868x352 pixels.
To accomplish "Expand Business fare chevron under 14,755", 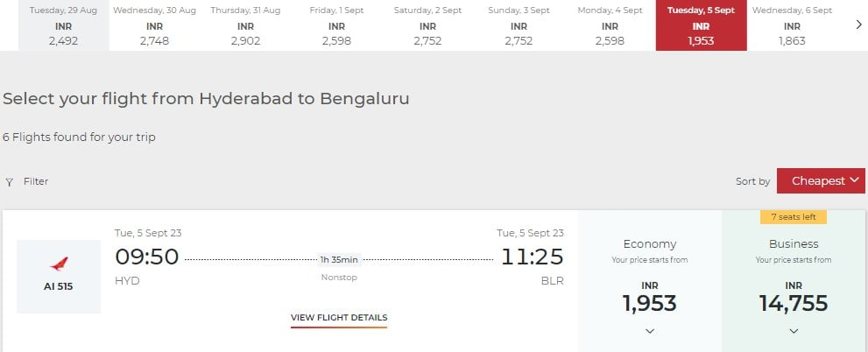I will tap(794, 331).
